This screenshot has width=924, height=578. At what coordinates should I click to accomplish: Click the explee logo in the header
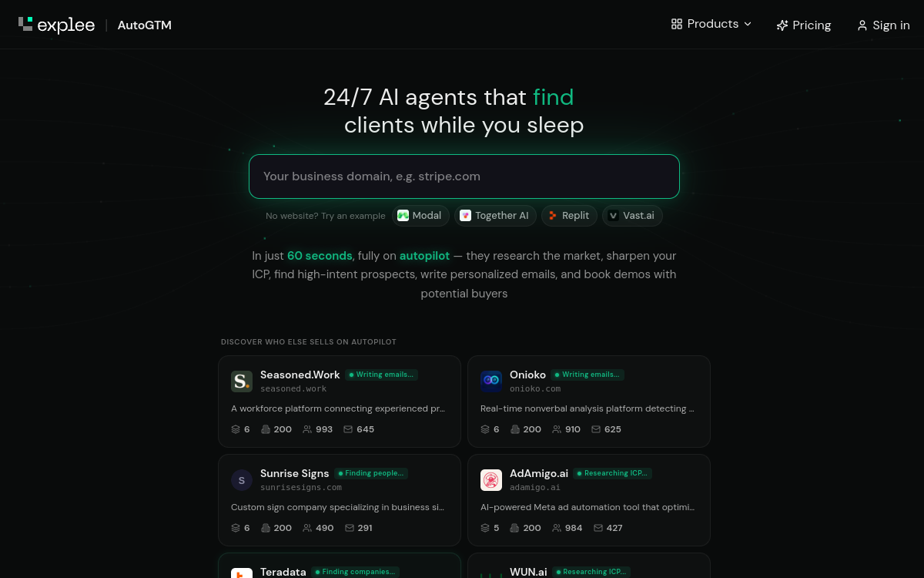[56, 25]
